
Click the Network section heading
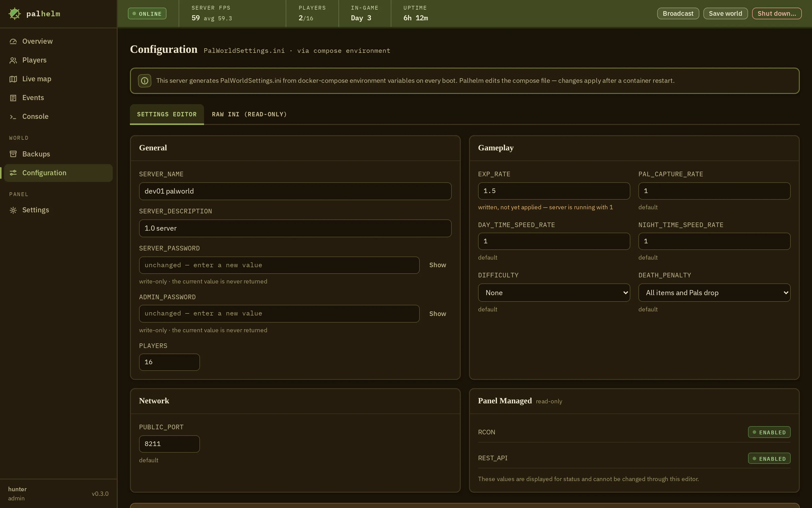154,401
